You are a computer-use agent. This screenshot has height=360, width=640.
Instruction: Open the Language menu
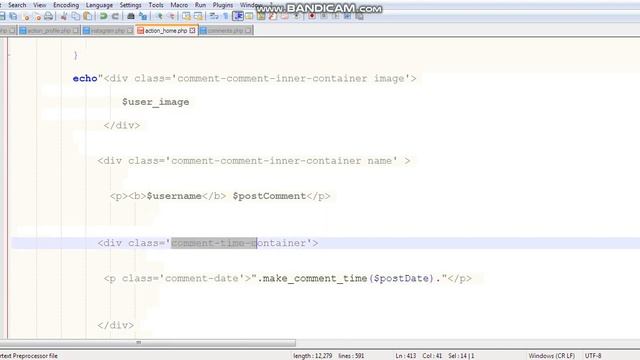(x=99, y=5)
